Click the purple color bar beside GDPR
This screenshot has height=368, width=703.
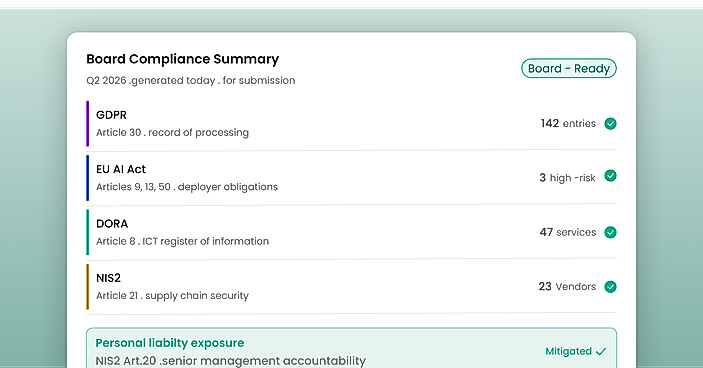(87, 124)
